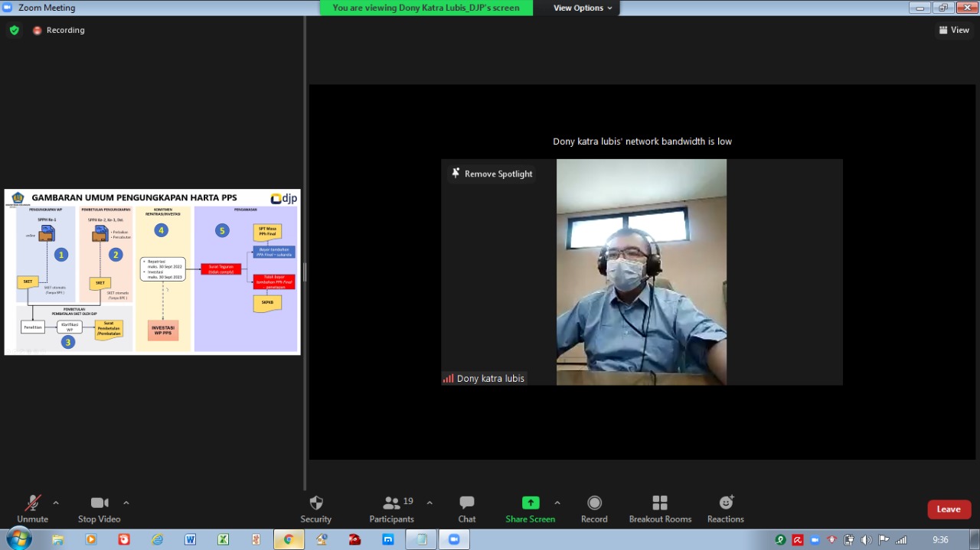Open video options arrow beside Stop Video

[126, 503]
